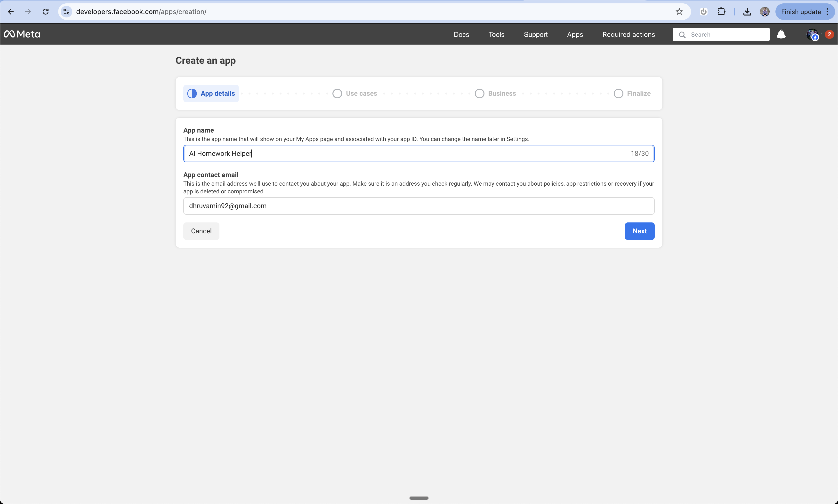Open the power extension icon in toolbar

703,12
